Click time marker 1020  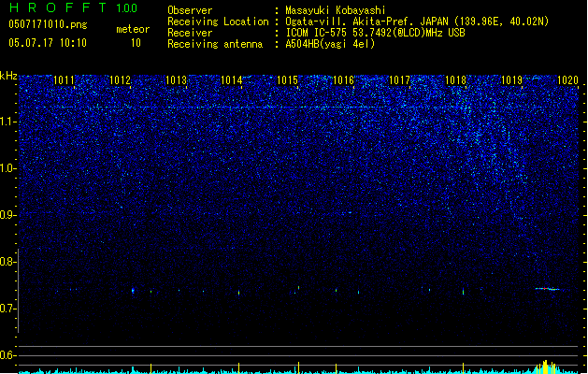pos(567,80)
